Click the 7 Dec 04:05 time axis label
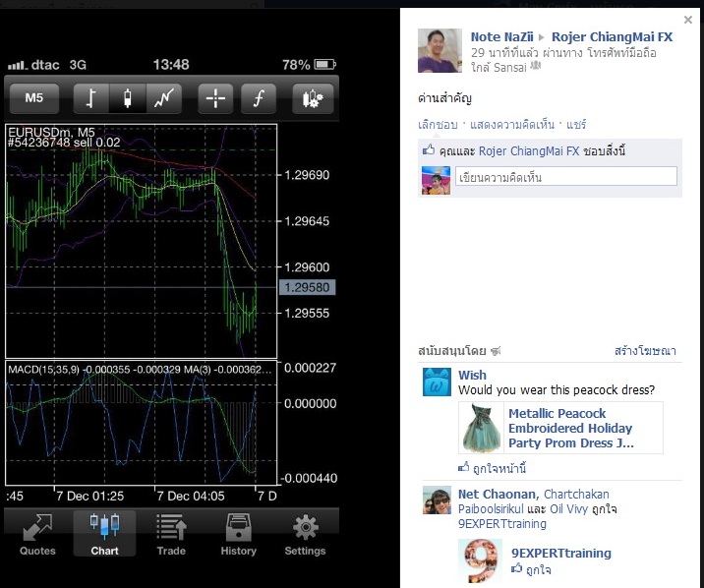Screen dimensions: 704x588 (191, 496)
